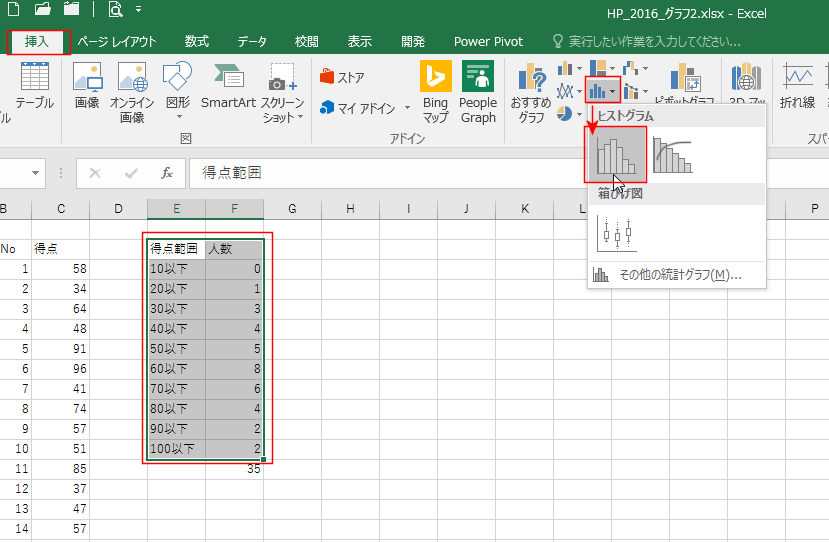Insert a 折れ線 sparkline
This screenshot has width=829, height=542.
click(797, 87)
